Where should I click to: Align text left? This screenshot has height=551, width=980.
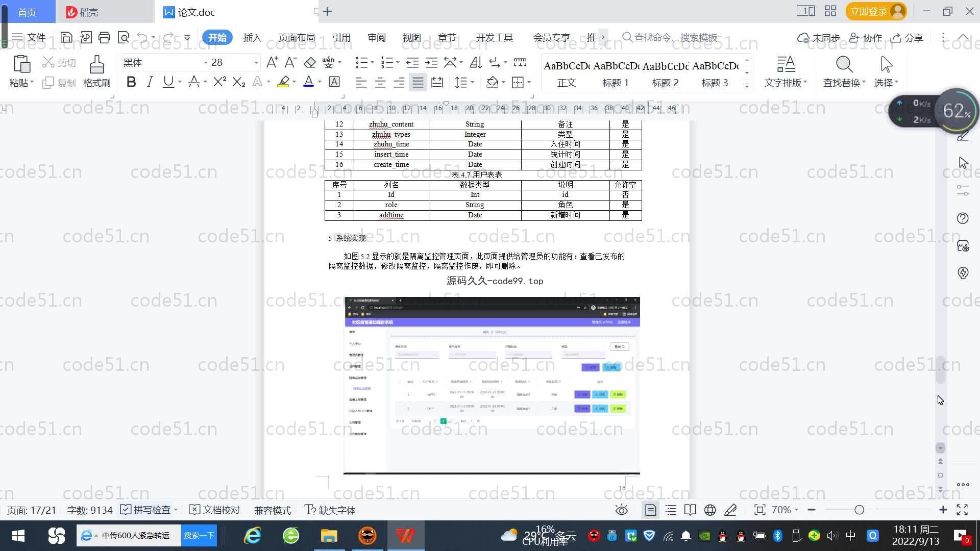(x=361, y=82)
